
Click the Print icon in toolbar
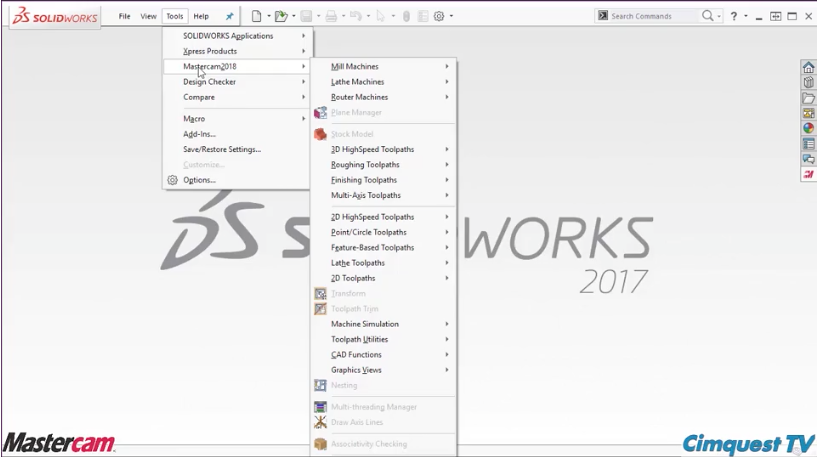[331, 16]
